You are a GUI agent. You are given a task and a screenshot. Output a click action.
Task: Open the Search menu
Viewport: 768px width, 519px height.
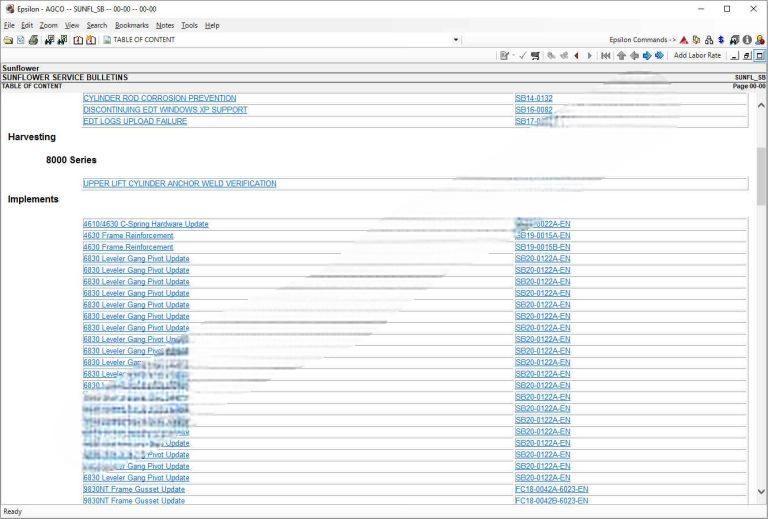[96, 25]
